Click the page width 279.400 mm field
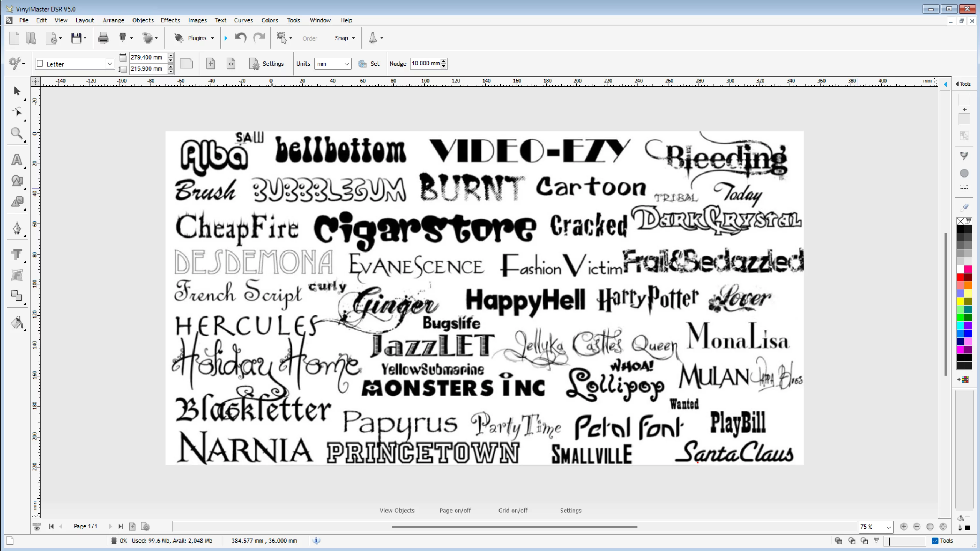 click(x=148, y=57)
